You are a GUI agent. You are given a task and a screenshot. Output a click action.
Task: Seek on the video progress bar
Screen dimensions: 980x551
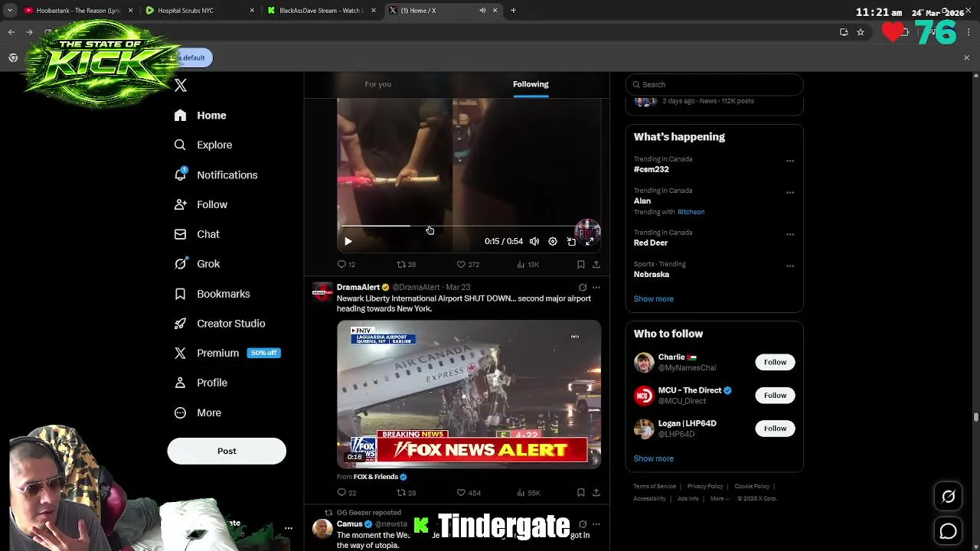pyautogui.click(x=469, y=227)
